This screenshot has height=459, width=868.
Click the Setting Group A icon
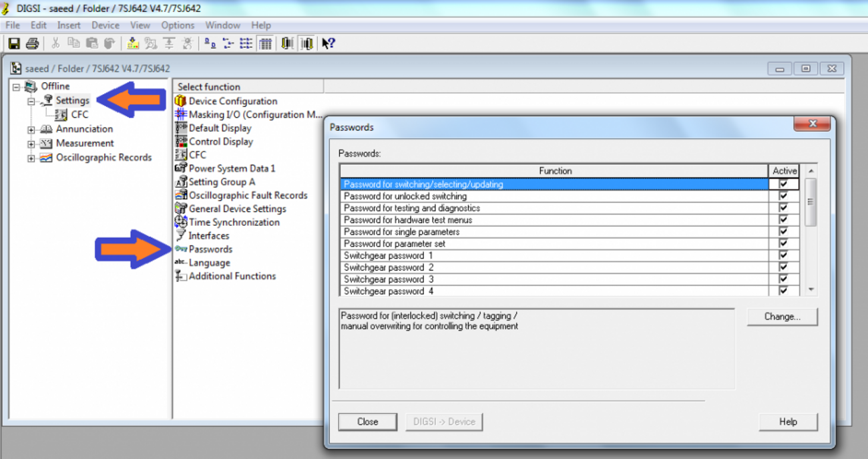pyautogui.click(x=180, y=182)
